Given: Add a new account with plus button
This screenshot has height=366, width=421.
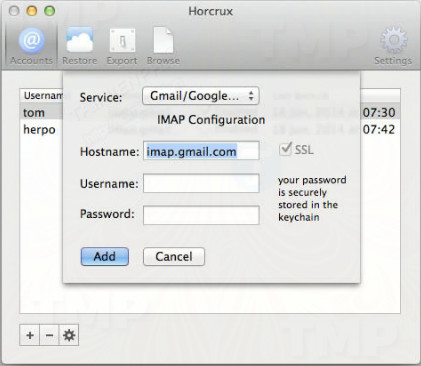Looking at the screenshot, I should (30, 335).
